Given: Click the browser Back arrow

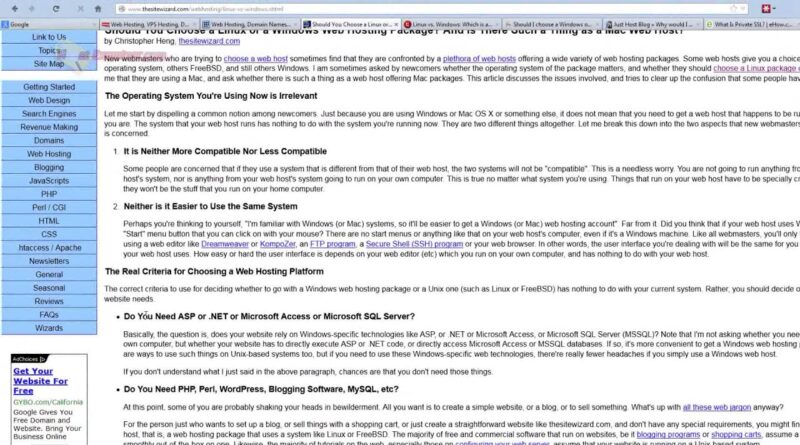Looking at the screenshot, I should click(15, 9).
